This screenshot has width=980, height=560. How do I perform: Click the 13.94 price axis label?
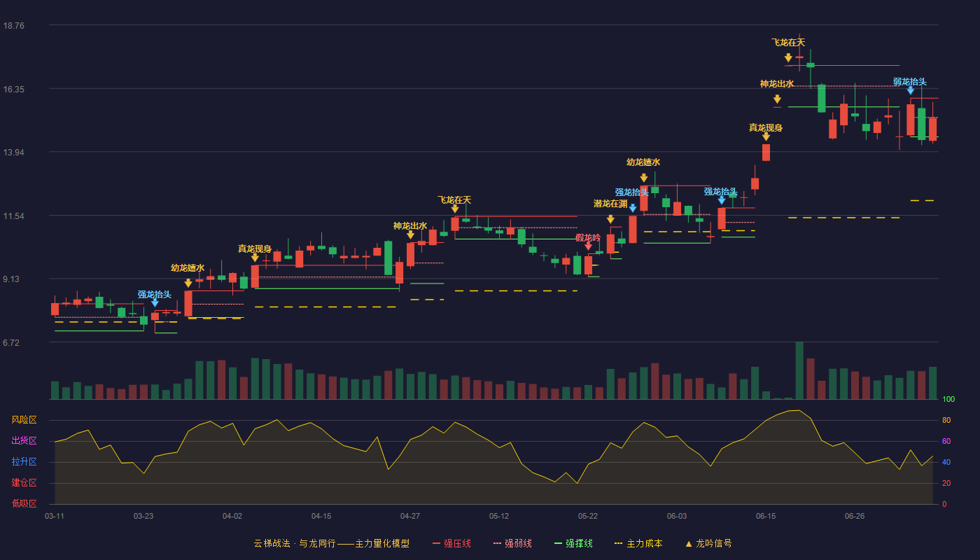pos(13,152)
